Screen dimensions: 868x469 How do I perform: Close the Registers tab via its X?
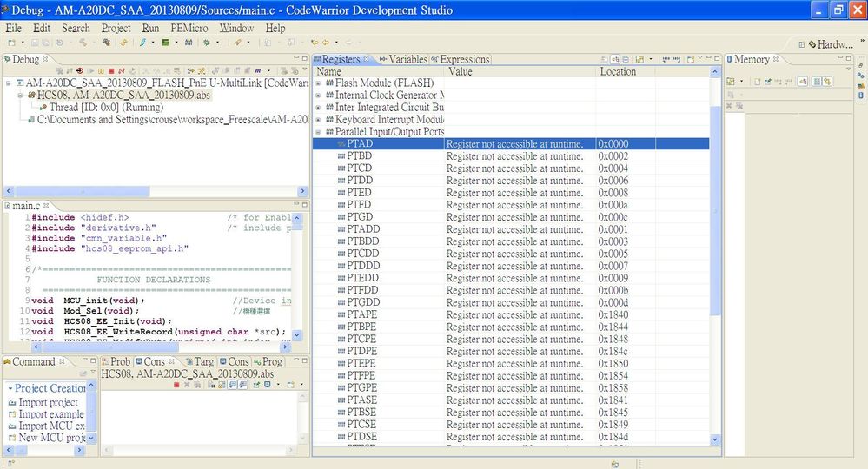367,59
